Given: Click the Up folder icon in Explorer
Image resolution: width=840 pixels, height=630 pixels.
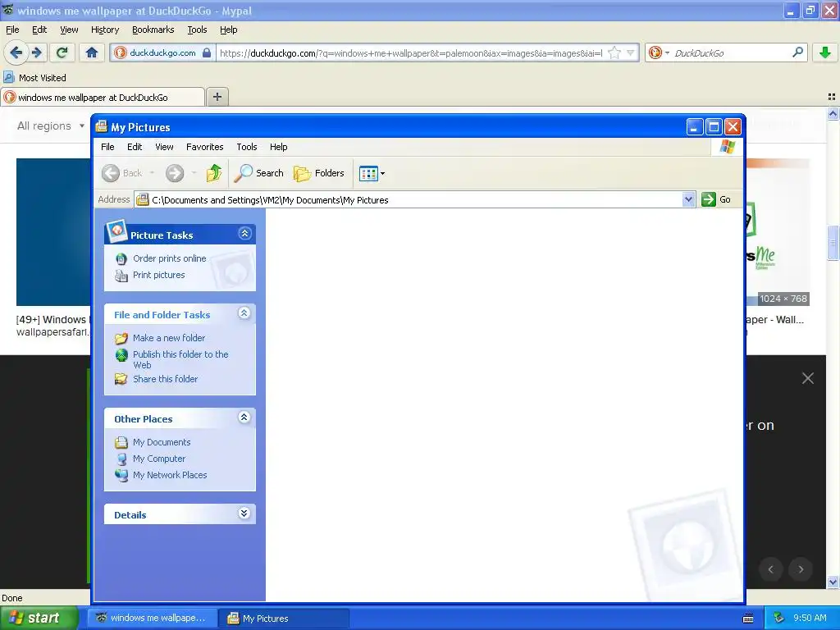Looking at the screenshot, I should tap(214, 173).
